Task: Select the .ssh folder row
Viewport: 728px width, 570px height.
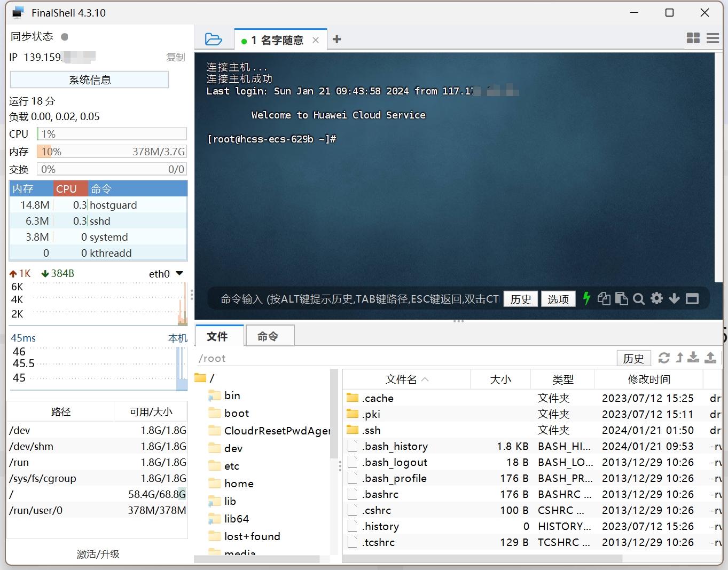Action: (x=532, y=430)
